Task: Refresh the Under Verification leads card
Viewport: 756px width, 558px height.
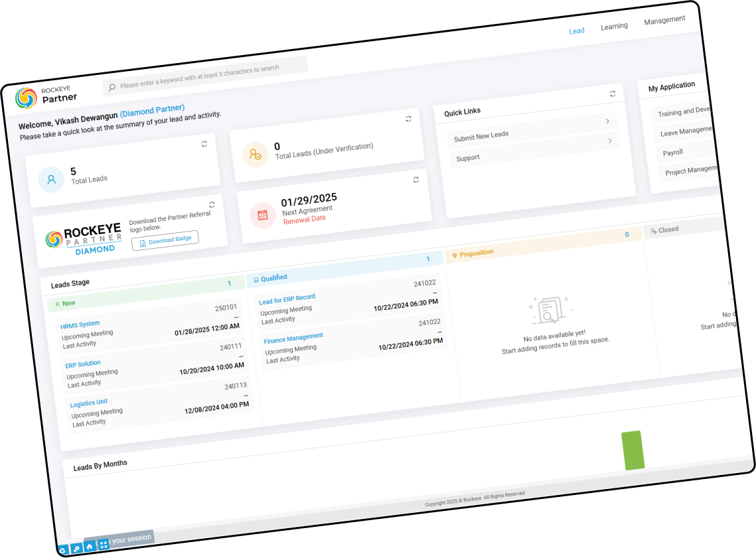Action: pos(408,119)
